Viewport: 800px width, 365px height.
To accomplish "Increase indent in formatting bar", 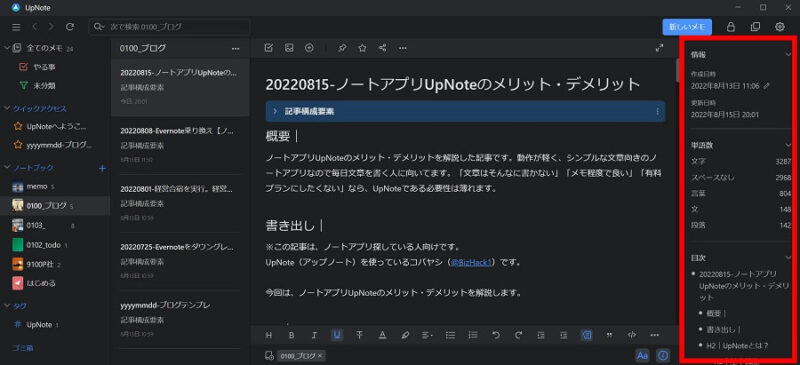I will tap(564, 335).
